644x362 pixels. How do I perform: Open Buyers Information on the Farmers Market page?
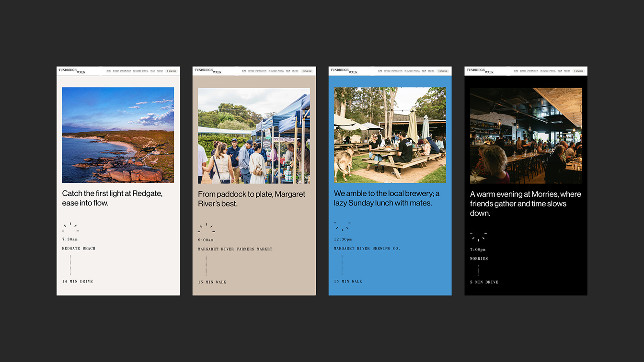click(258, 71)
